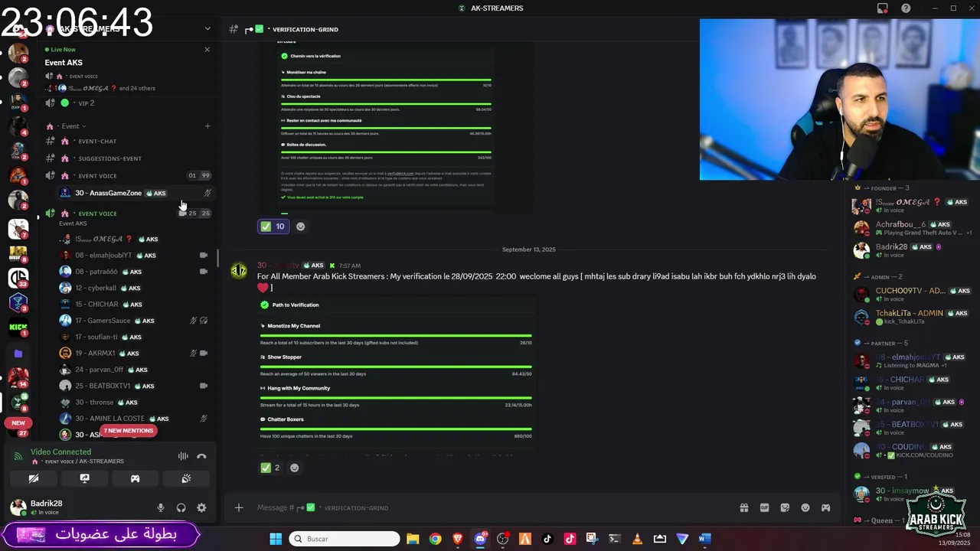Open the purple folder in server list
This screenshot has width=980, height=551.
coord(18,354)
